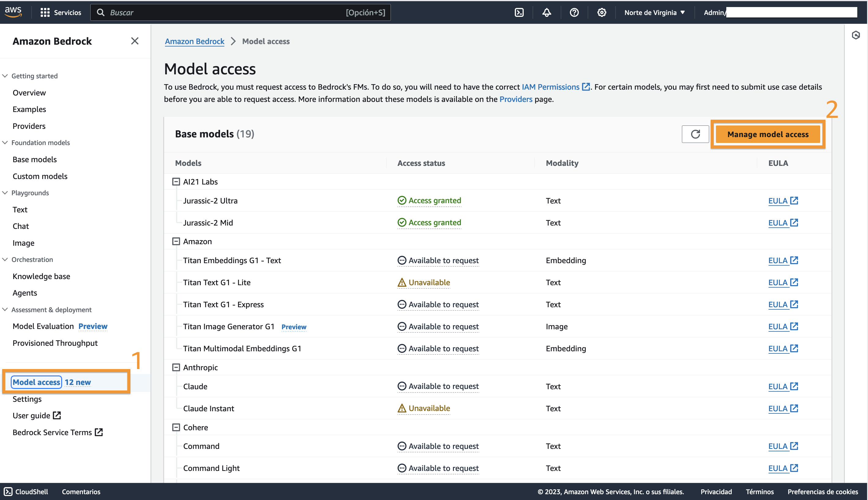The width and height of the screenshot is (868, 500).
Task: Open the hexagon panel icon at right edge
Action: pyautogui.click(x=856, y=35)
